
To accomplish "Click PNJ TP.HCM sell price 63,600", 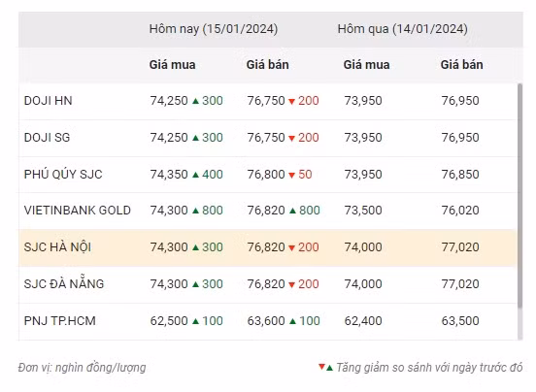I will [x=266, y=321].
